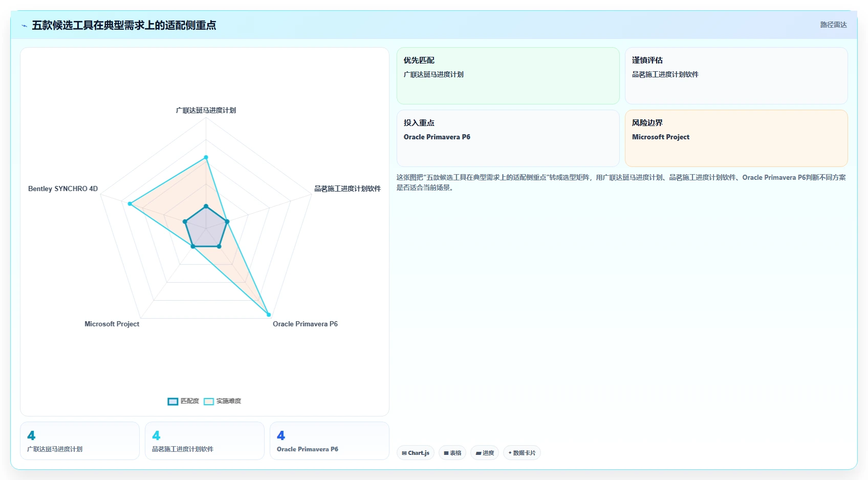Click the 实施难度 data point at Bentley SYNCHRO 4D
This screenshot has width=868, height=480.
click(x=130, y=204)
